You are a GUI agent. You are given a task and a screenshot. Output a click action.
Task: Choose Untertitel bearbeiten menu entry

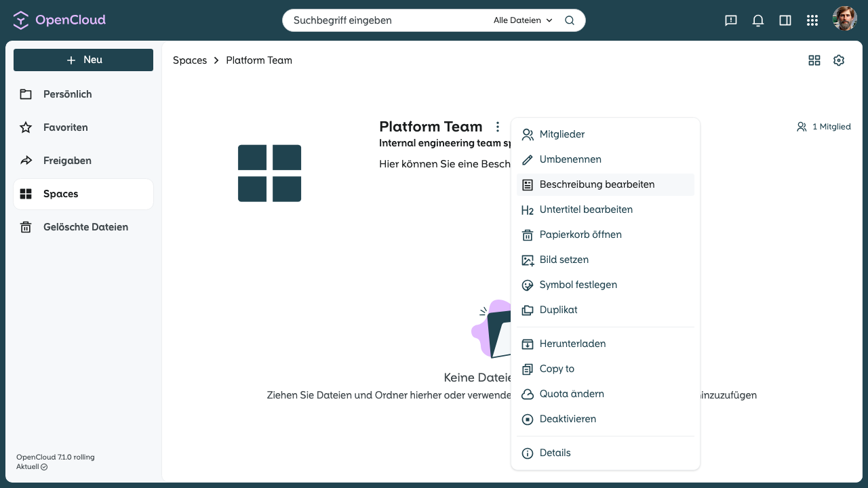click(606, 209)
